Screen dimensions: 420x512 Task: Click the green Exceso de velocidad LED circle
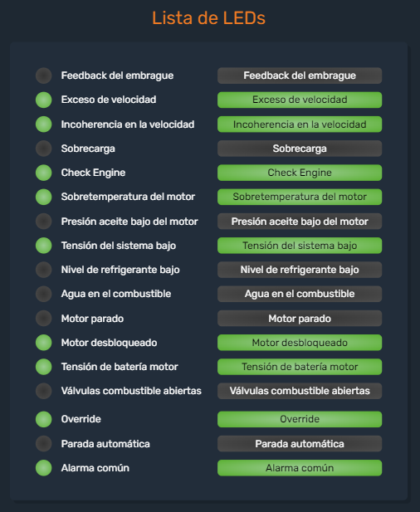(43, 100)
